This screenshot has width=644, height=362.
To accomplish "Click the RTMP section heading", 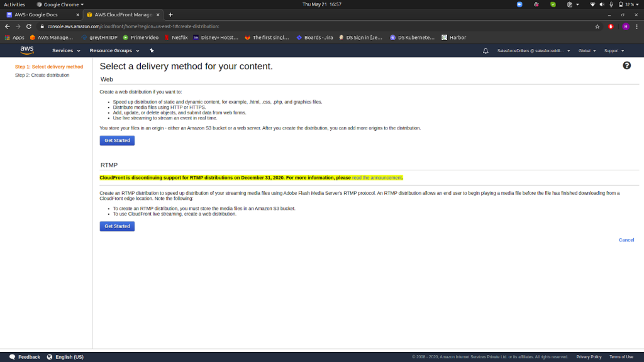I will pos(109,165).
